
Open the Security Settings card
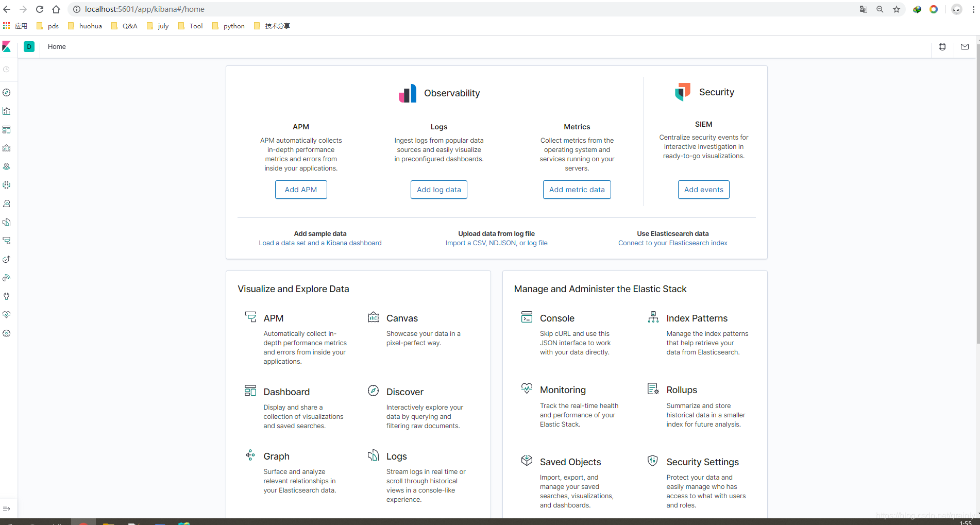(x=700, y=482)
